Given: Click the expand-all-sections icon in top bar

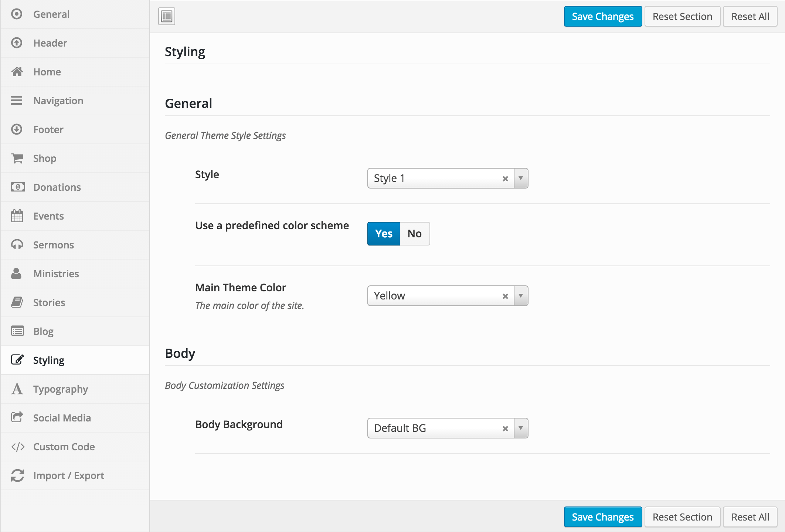Looking at the screenshot, I should 167,16.
